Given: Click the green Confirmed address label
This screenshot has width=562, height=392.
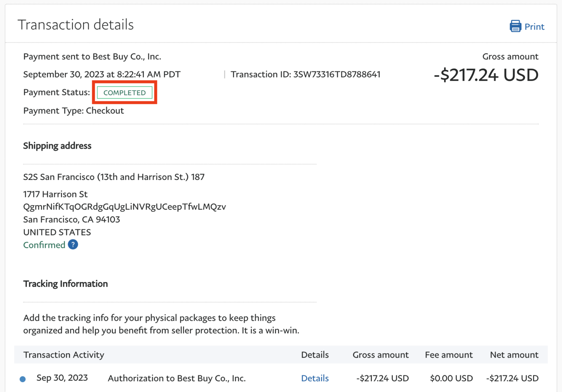Looking at the screenshot, I should (44, 245).
